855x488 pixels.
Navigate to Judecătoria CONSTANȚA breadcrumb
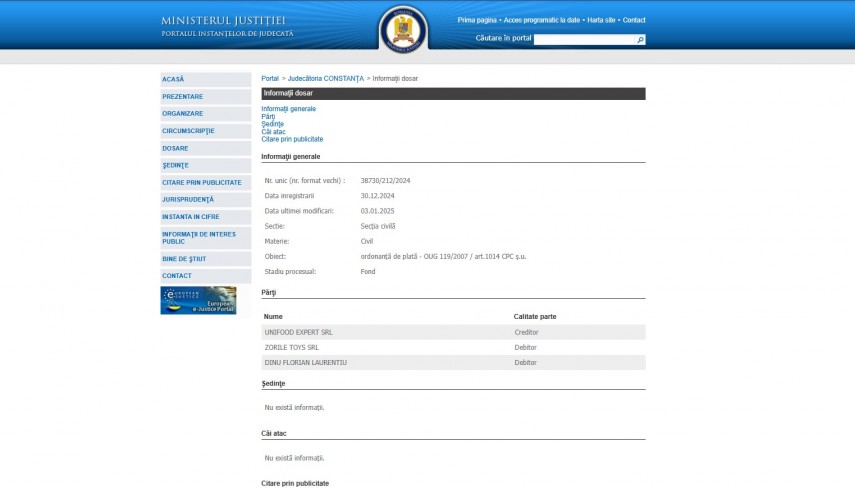(326, 78)
